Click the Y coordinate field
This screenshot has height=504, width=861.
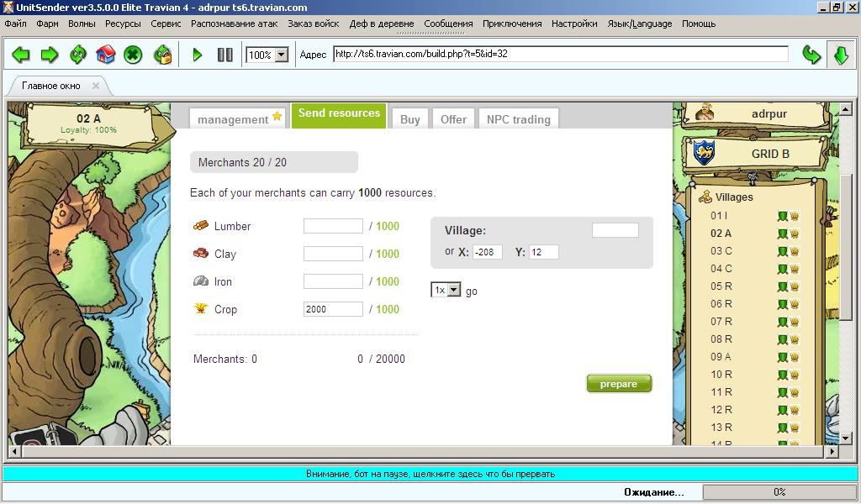pos(544,252)
